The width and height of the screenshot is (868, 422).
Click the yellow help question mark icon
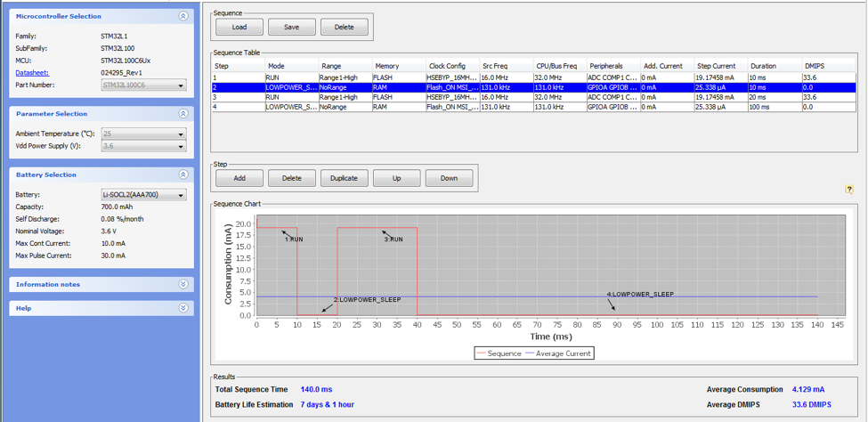848,190
